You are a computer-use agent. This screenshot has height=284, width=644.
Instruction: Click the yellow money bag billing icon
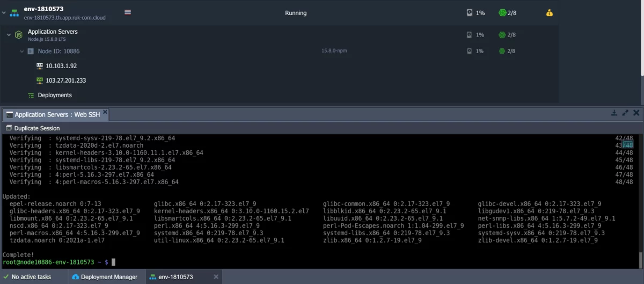point(549,13)
